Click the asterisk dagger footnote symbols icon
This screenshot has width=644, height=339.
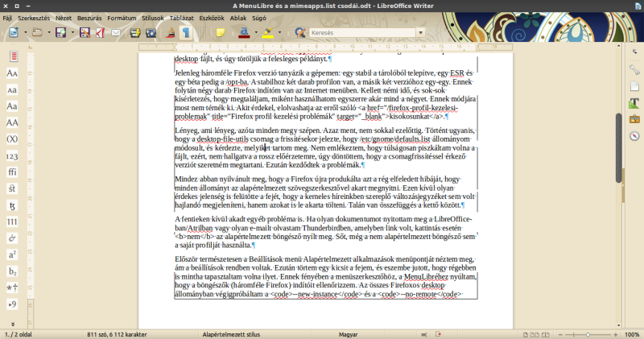(x=12, y=287)
